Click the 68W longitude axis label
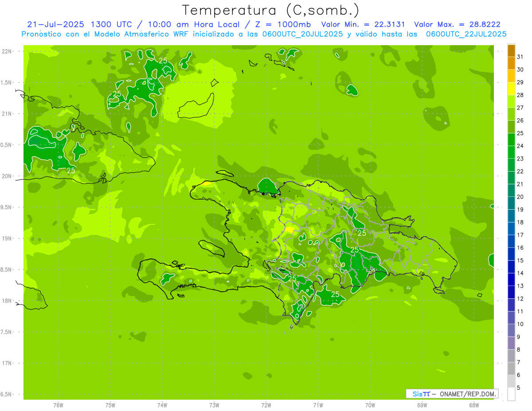The image size is (532, 411). [474, 405]
